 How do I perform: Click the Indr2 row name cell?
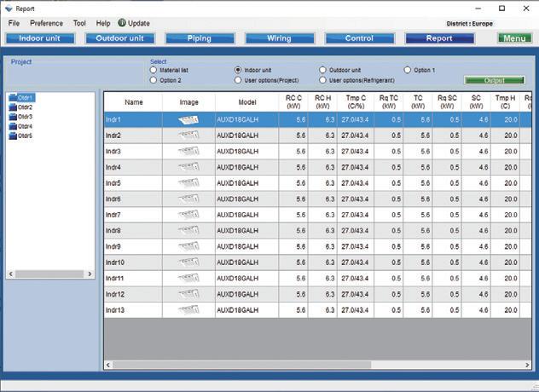click(133, 135)
